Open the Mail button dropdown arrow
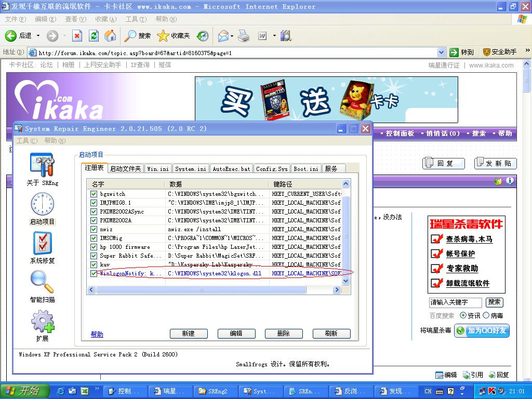The height and width of the screenshot is (399, 532). click(232, 36)
